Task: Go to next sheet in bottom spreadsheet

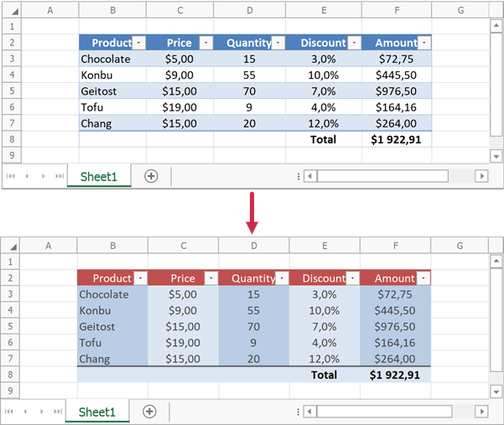Action: (41, 412)
